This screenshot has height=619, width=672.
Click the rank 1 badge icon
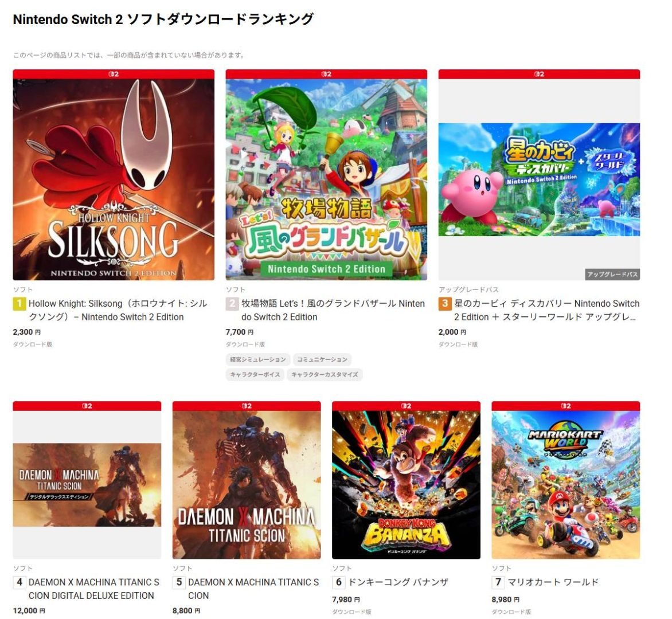point(19,304)
